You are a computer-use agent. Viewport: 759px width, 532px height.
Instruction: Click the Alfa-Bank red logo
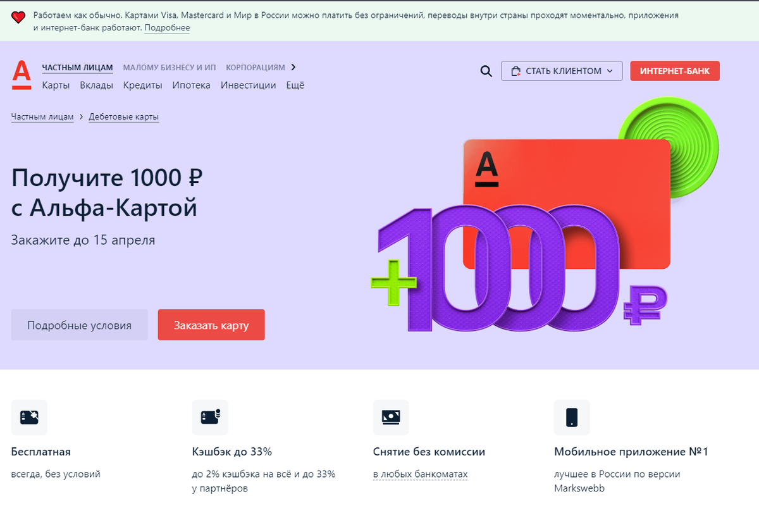[22, 75]
